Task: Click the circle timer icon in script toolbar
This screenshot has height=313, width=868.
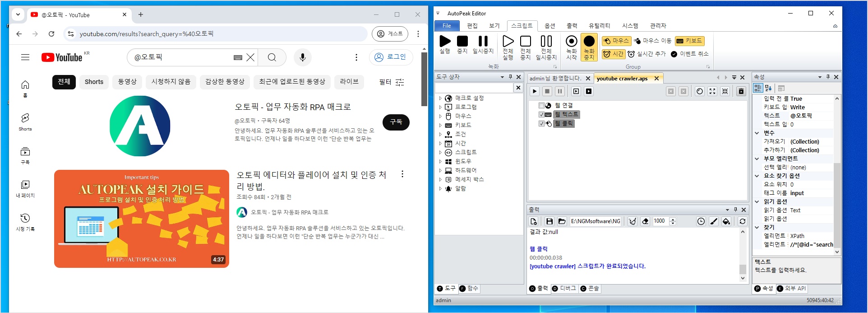Action: pyautogui.click(x=699, y=91)
